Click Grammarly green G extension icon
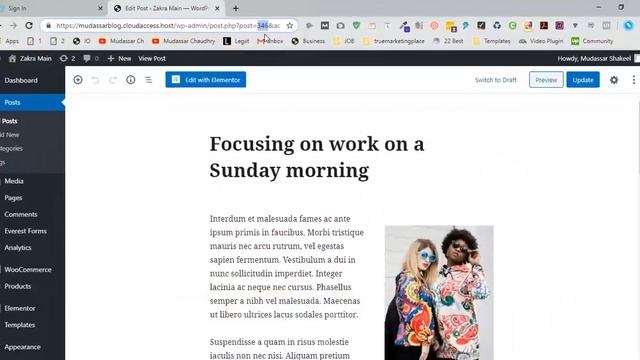Screen dimensions: 640x360 (x=512, y=25)
